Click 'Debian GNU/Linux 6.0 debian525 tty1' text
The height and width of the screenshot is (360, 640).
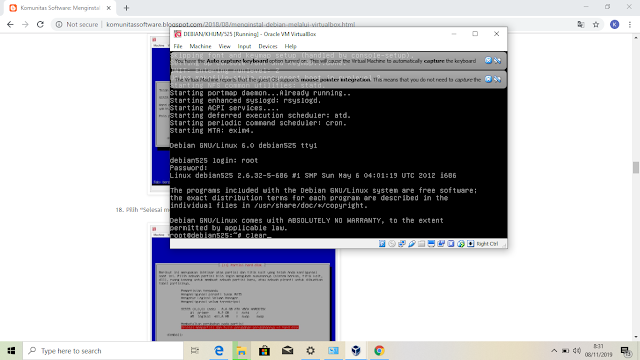[243, 145]
